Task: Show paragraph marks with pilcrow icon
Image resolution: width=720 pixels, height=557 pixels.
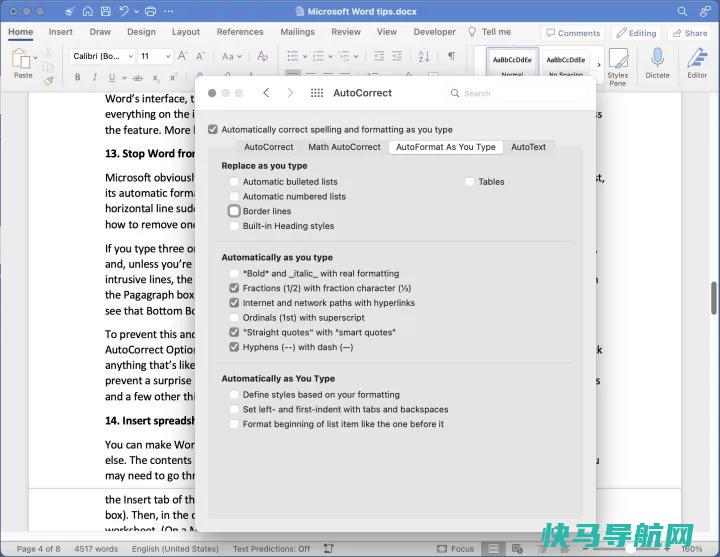Action: click(452, 56)
